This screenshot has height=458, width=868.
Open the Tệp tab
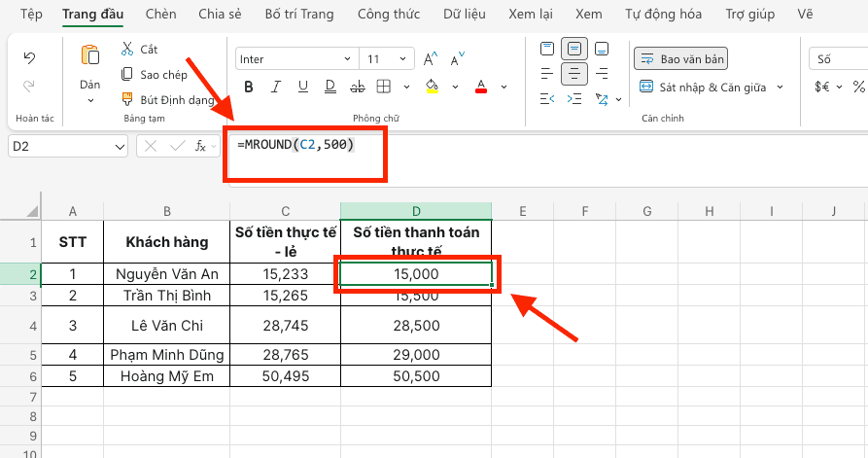[31, 14]
